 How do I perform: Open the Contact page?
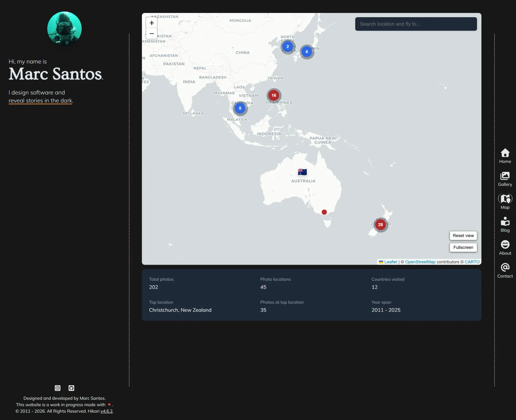[x=505, y=270]
